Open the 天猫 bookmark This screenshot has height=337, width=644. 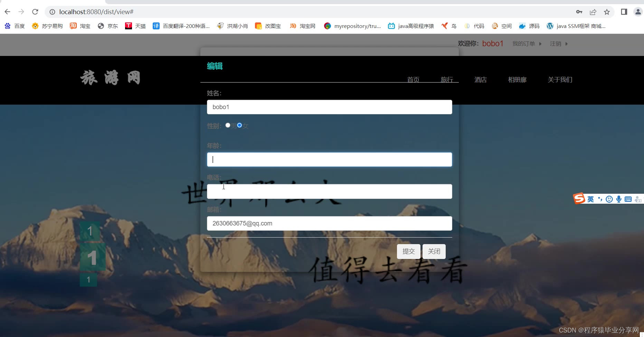[x=135, y=26]
